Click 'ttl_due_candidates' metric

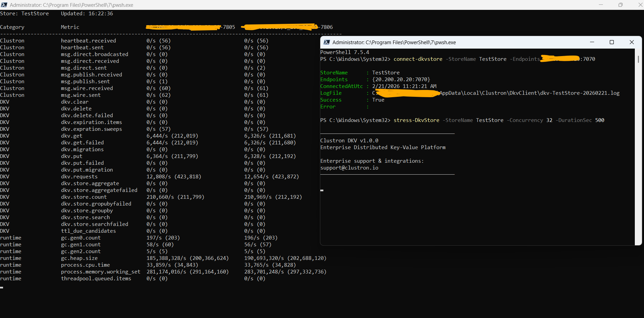[x=89, y=231]
